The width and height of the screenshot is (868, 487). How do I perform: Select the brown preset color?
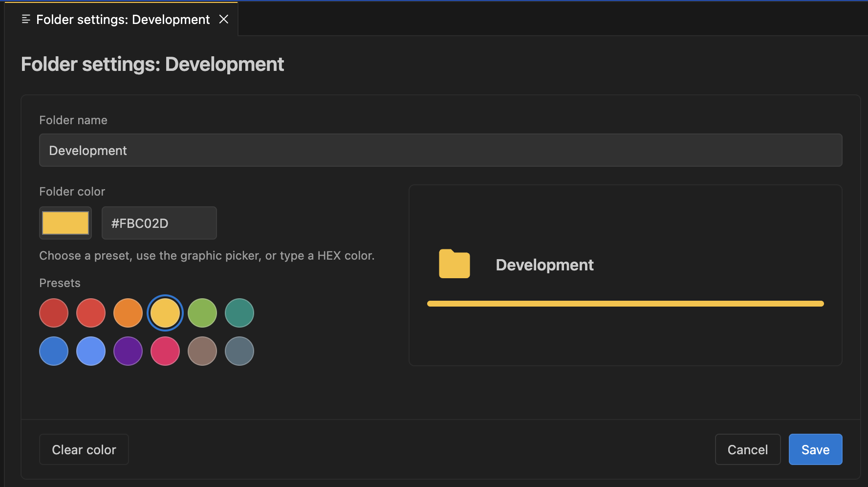pos(202,351)
